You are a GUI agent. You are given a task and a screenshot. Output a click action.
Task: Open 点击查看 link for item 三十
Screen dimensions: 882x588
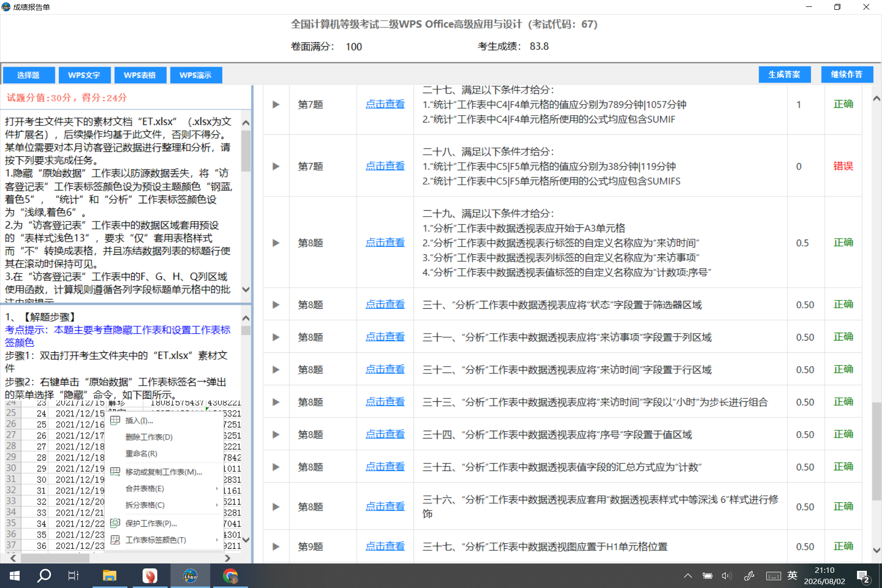click(x=385, y=304)
